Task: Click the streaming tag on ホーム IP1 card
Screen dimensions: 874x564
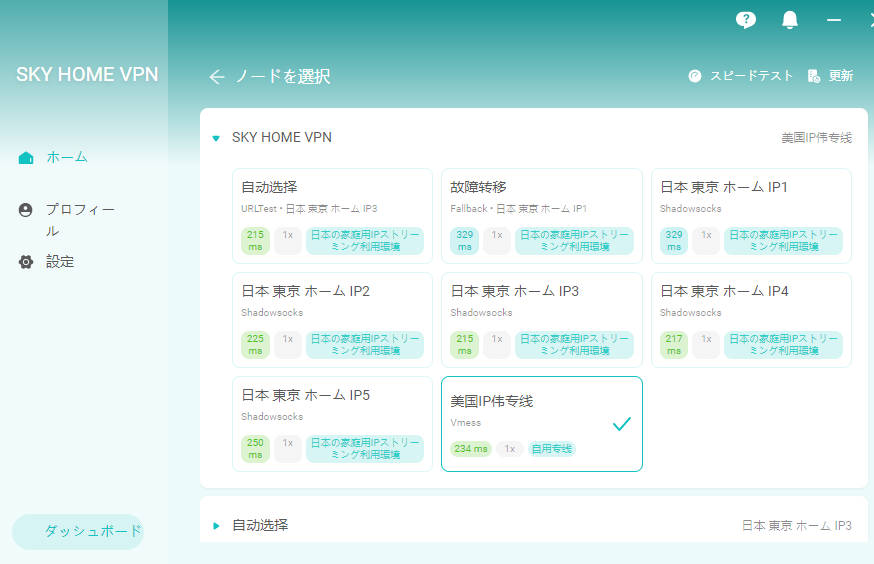Action: (x=783, y=241)
